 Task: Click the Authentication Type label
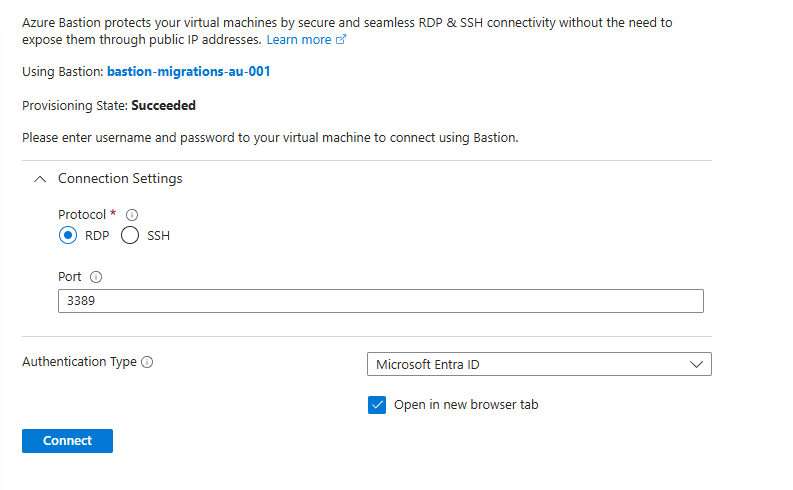click(79, 362)
